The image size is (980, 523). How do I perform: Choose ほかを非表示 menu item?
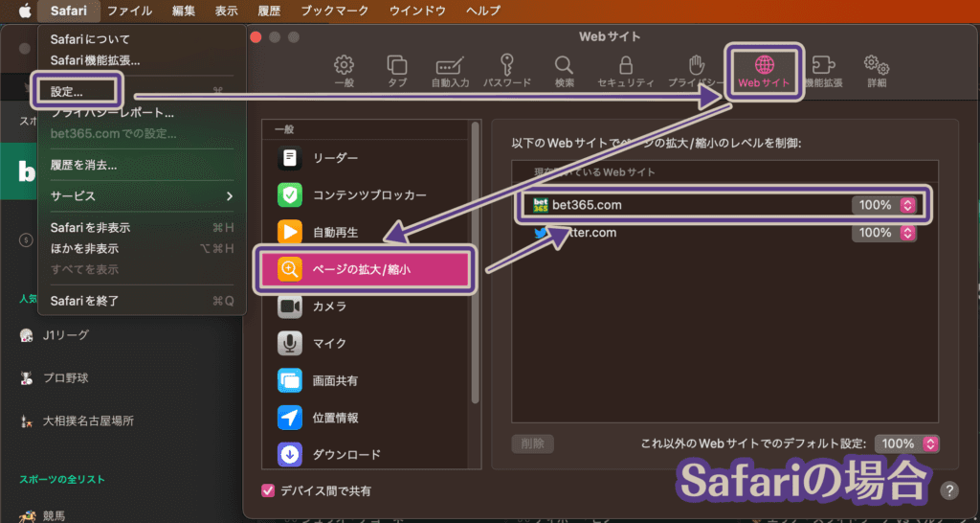[x=142, y=248]
